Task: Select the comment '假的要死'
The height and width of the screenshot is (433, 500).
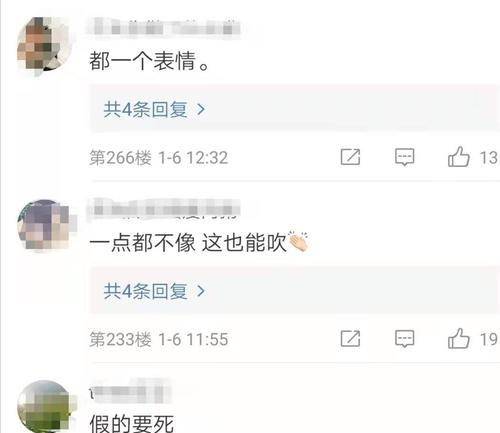Action: click(x=131, y=423)
